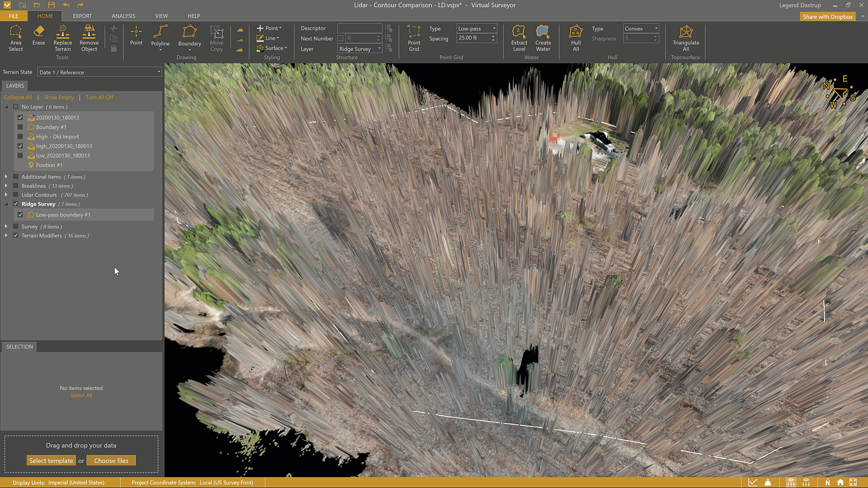Select the Area Select tool
Viewport: 868px width, 488px height.
[x=15, y=38]
